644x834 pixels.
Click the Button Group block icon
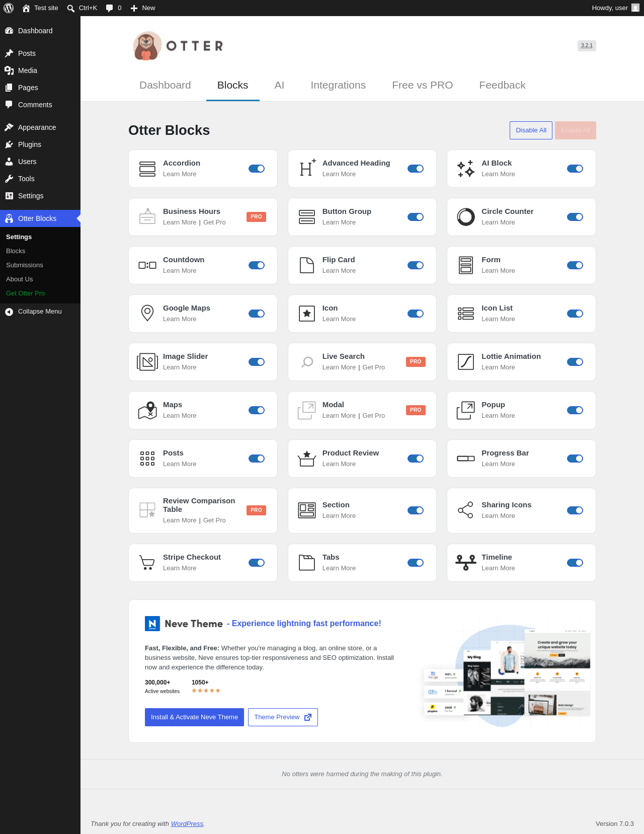[x=307, y=217]
